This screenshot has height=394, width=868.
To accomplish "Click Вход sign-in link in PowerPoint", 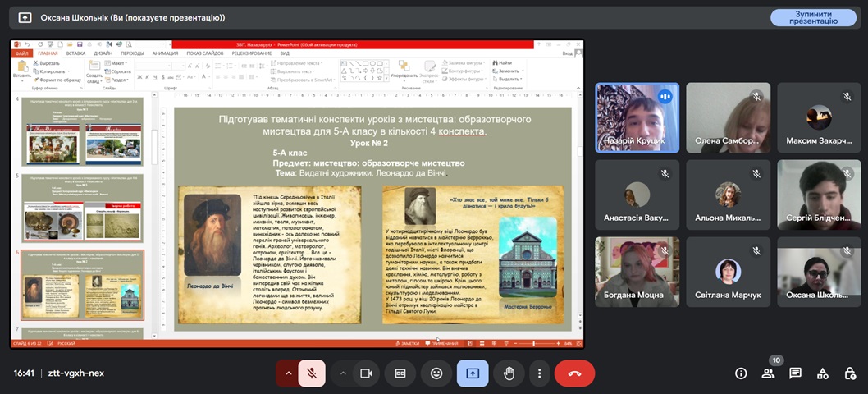I will pos(568,53).
